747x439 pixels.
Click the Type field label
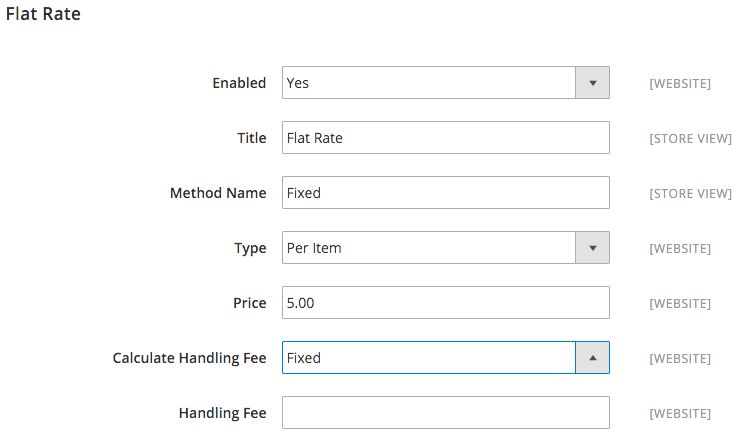250,248
